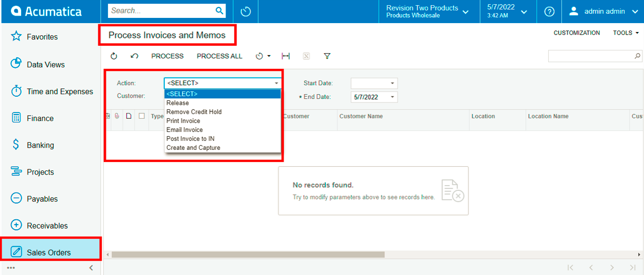Open the Start Date calendar dropdown
The width and height of the screenshot is (644, 275).
pyautogui.click(x=392, y=83)
